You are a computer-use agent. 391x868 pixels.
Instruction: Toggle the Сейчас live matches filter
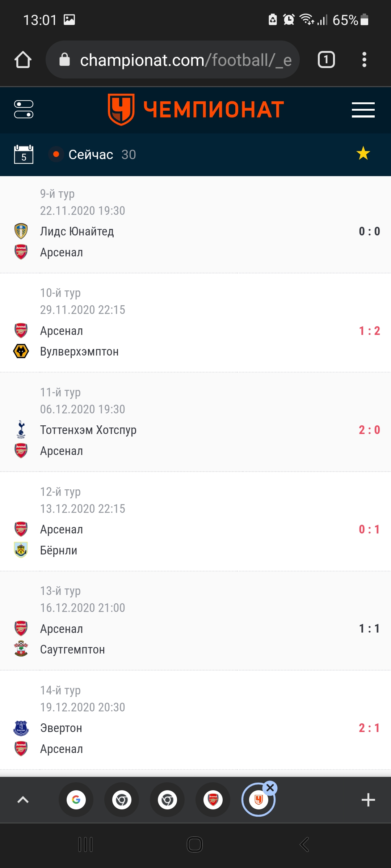tap(92, 154)
